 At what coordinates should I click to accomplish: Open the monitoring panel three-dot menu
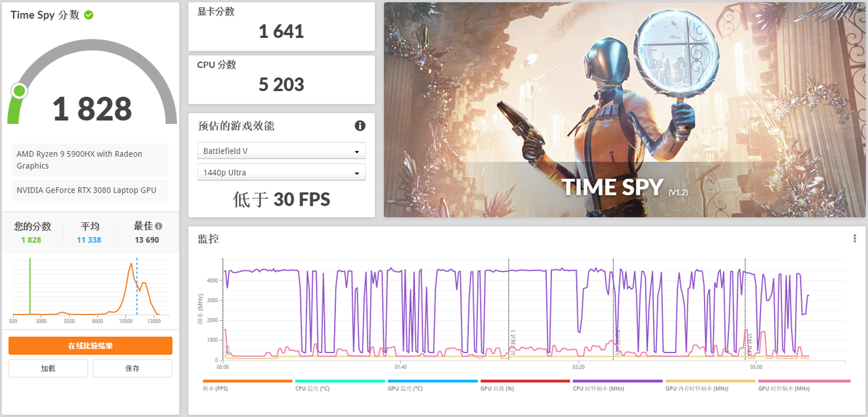click(x=856, y=238)
